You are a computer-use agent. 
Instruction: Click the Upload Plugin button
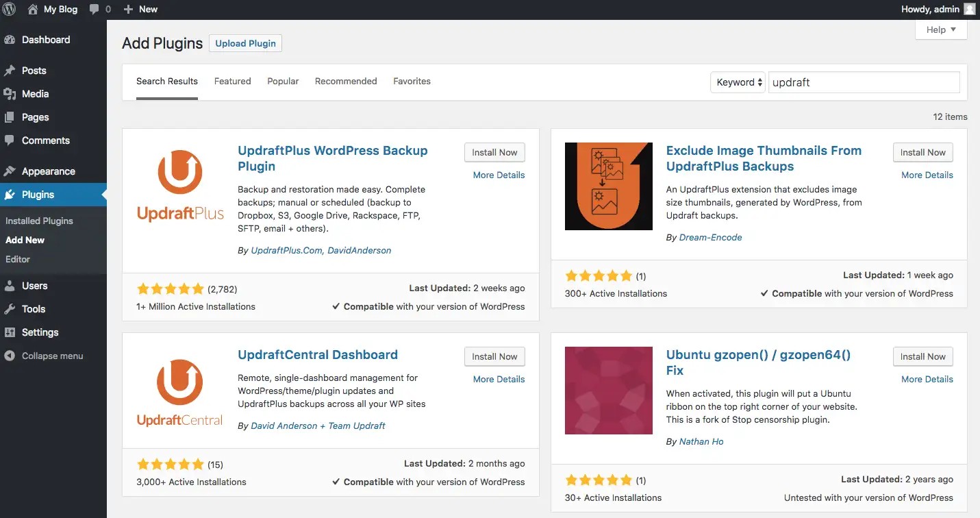tap(245, 43)
